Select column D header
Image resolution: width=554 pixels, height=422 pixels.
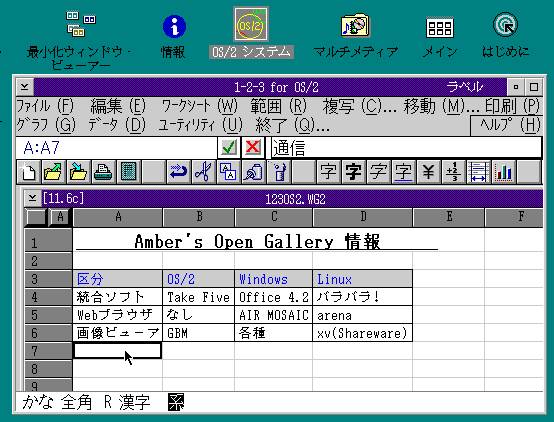[363, 217]
